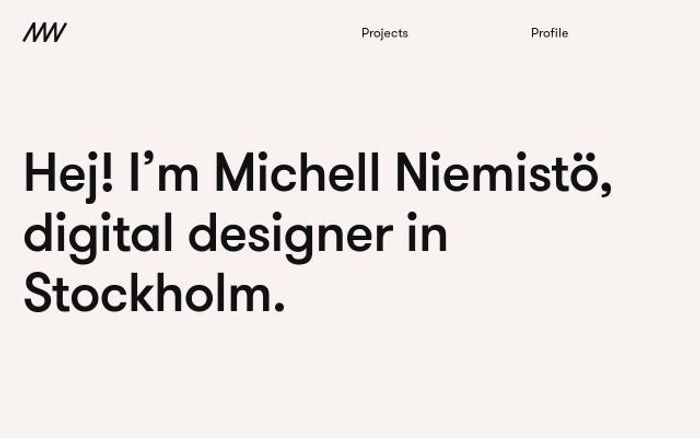Go to the Profile page
This screenshot has width=700, height=438.
(549, 33)
